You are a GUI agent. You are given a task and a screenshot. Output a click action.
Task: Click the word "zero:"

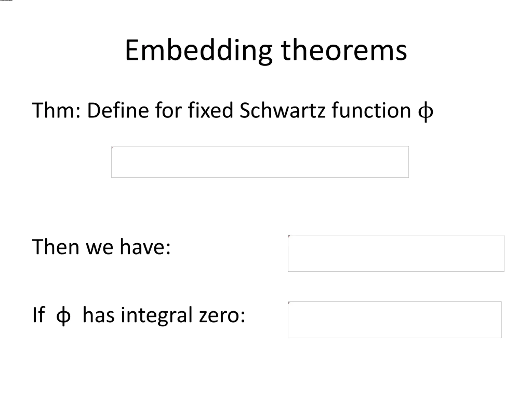point(222,315)
